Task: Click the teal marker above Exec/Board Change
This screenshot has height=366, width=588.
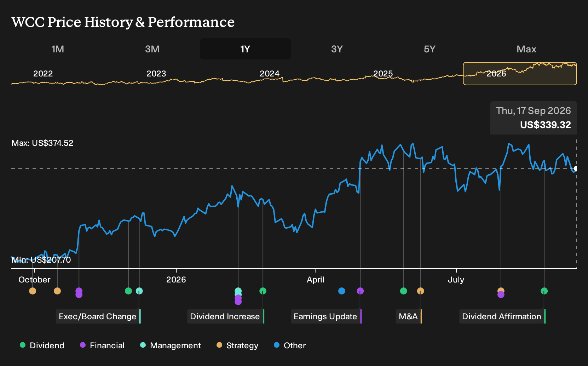Action: pos(139,291)
